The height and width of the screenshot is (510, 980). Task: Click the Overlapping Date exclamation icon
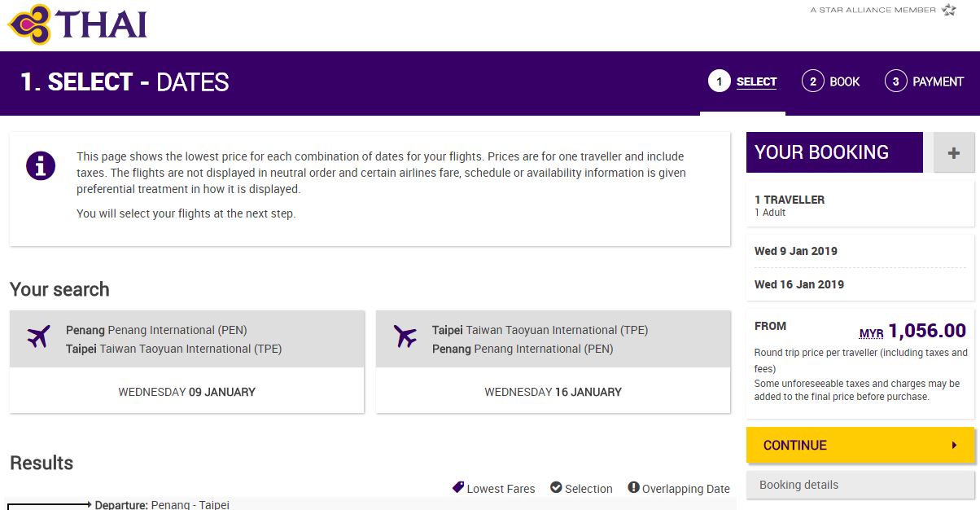[x=633, y=488]
